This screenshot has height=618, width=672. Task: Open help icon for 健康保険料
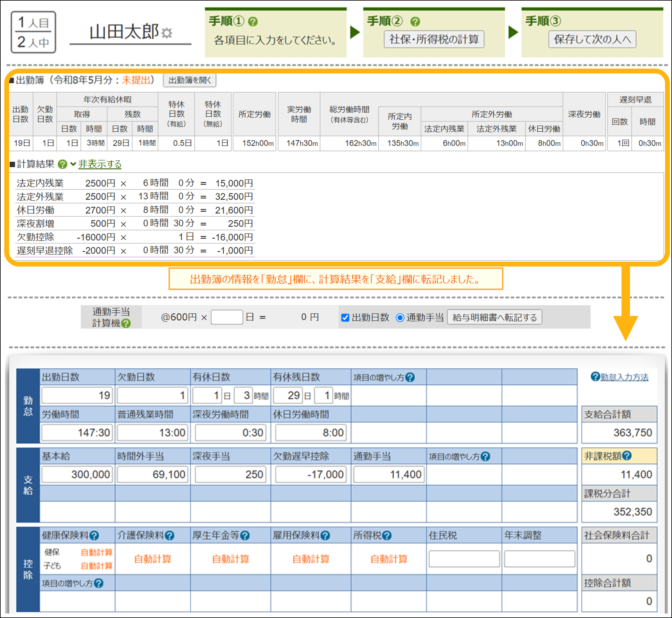[94, 536]
